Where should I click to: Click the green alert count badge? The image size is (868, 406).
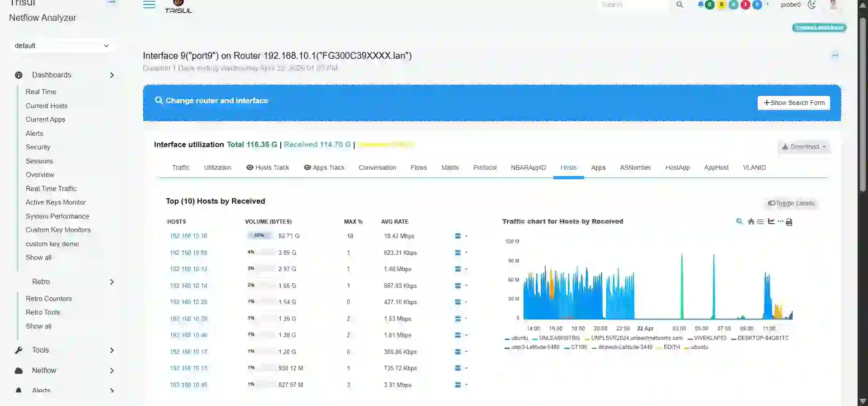[x=710, y=5]
